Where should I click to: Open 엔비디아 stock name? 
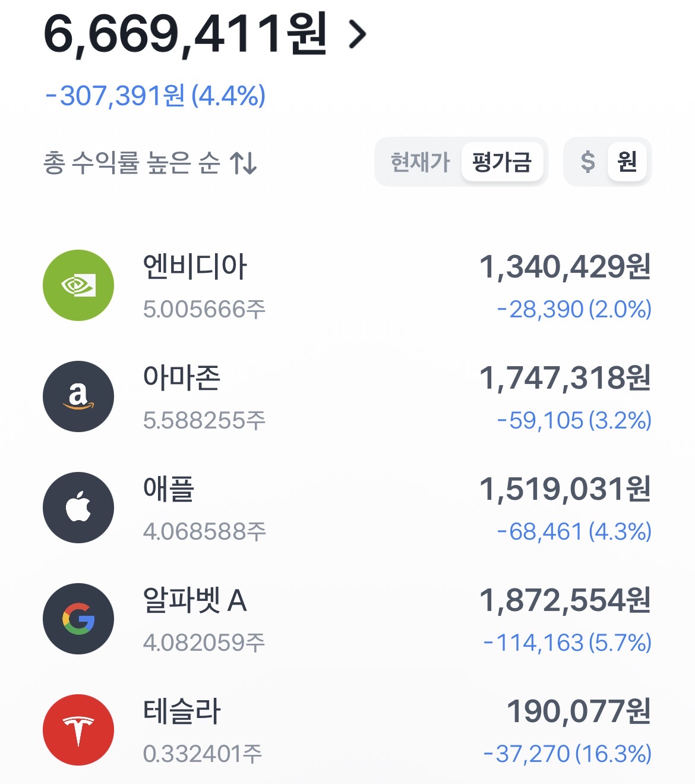195,267
